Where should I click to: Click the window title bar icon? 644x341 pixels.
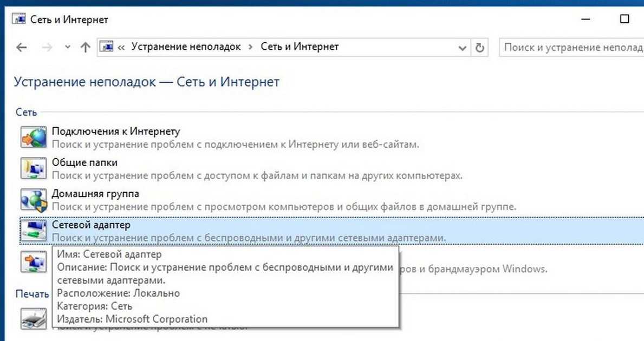click(19, 19)
